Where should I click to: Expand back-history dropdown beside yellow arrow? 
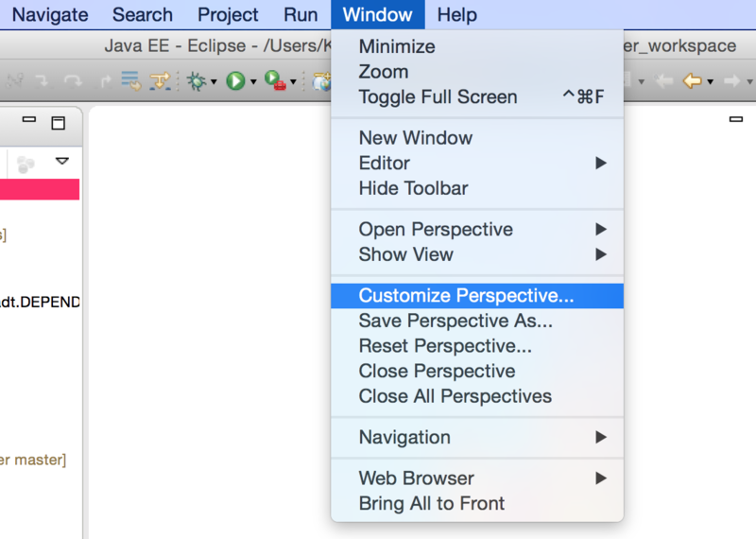pos(709,83)
